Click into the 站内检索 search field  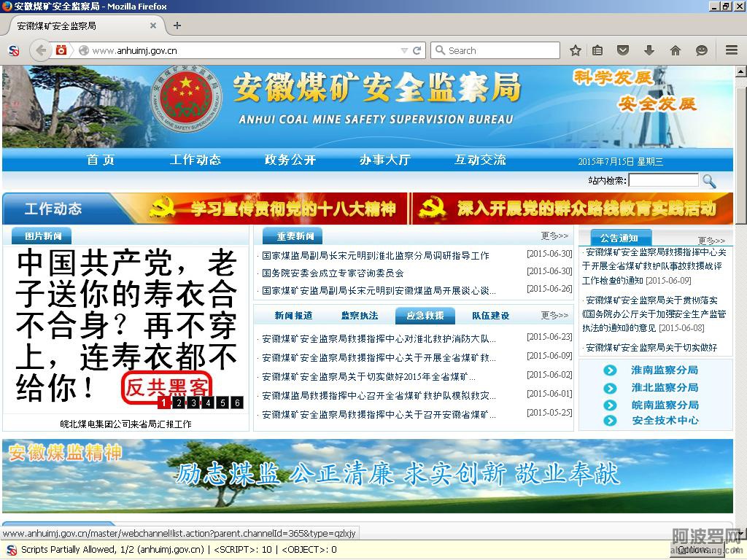(x=662, y=180)
